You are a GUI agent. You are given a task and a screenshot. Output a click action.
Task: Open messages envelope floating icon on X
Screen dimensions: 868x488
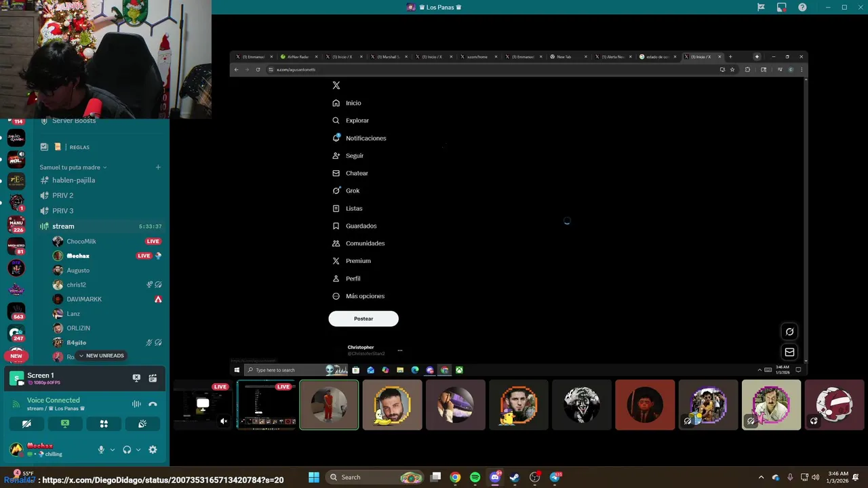[x=789, y=352]
